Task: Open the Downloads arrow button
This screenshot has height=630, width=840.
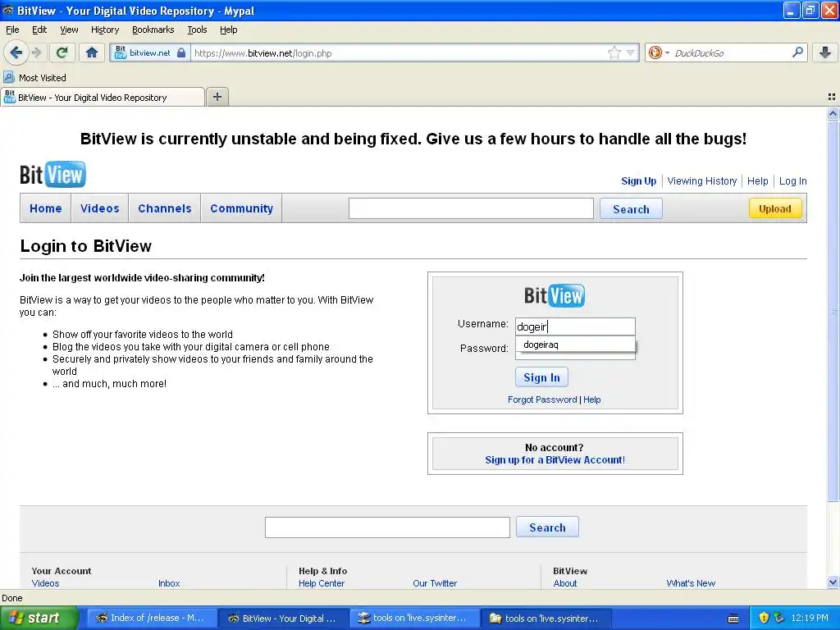Action: 825,52
